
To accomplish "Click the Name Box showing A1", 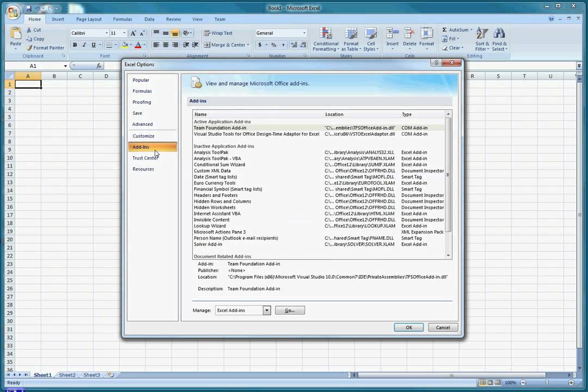I will coord(34,66).
